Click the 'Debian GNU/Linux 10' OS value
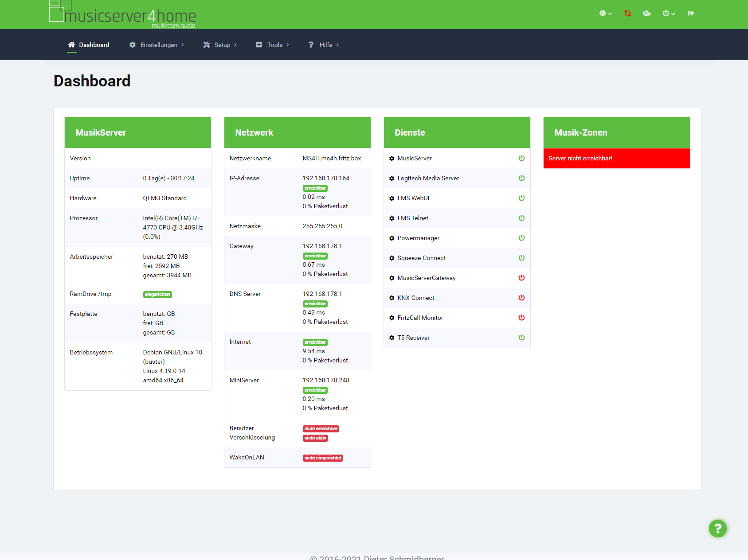748x560 pixels. pos(172,353)
